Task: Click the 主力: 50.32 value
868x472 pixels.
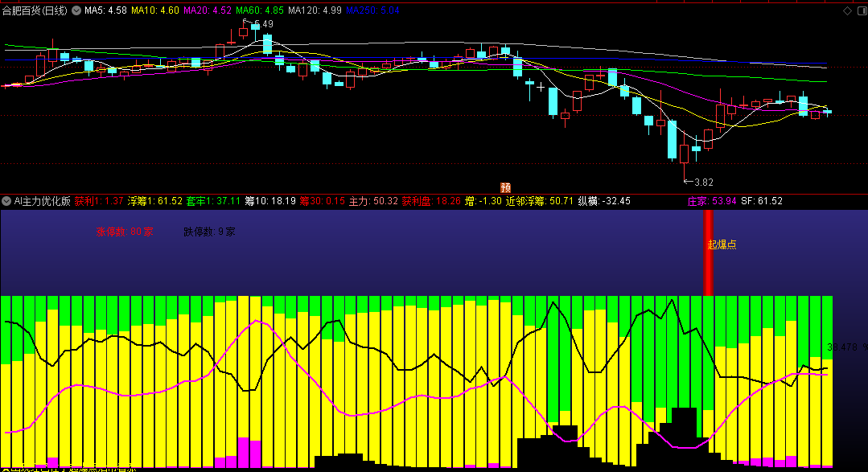Action: click(x=373, y=201)
